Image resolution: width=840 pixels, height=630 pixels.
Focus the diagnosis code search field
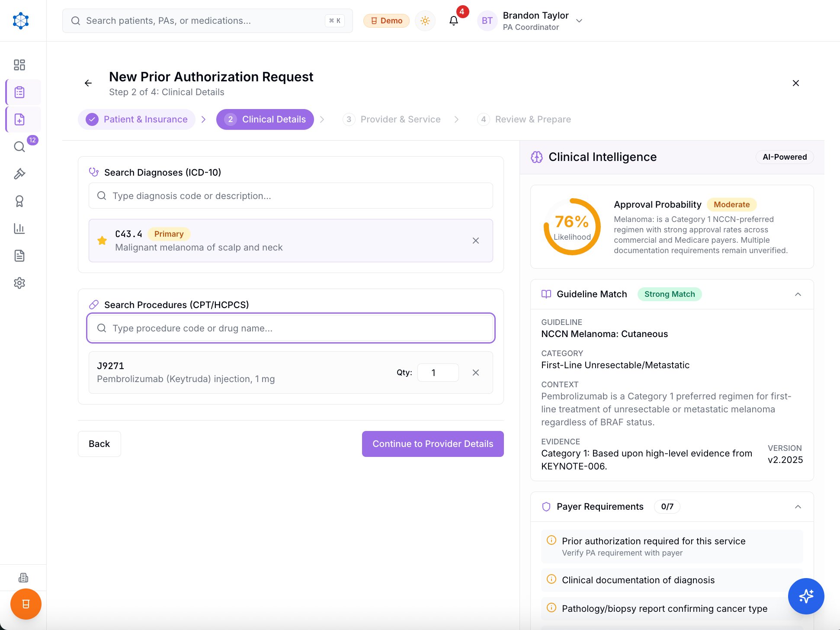291,196
